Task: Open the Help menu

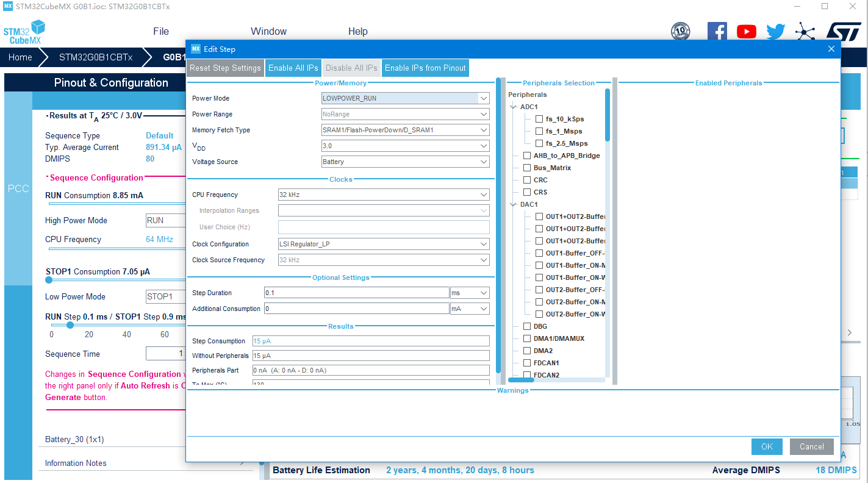Action: coord(358,32)
